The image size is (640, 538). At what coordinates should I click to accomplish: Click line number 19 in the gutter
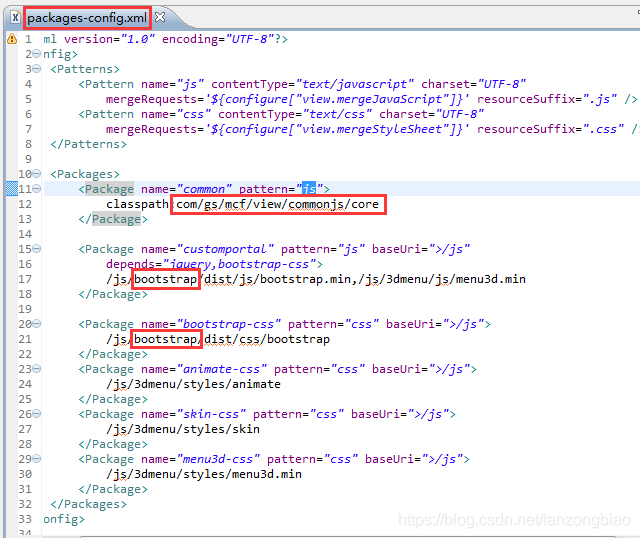(x=25, y=309)
